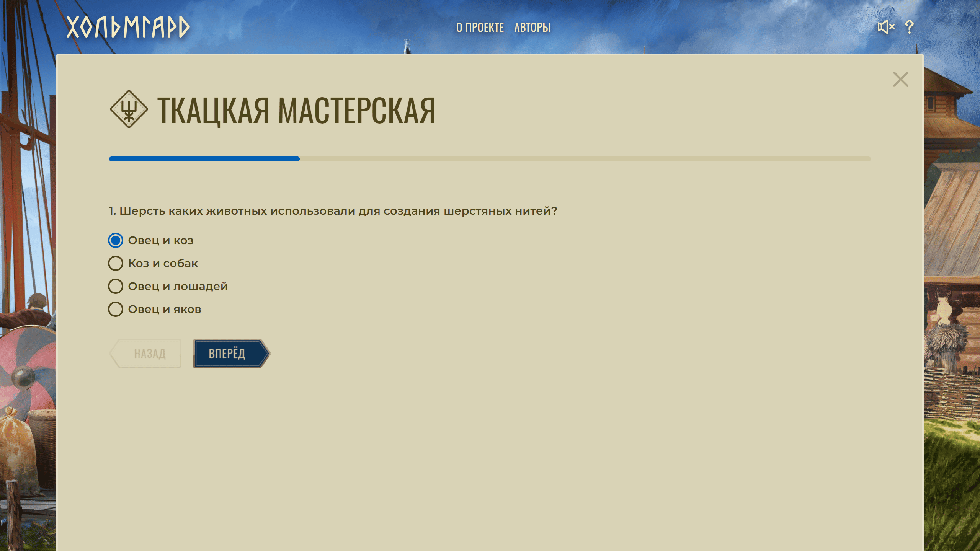Pick the Овец и яков radio option

pyautogui.click(x=115, y=309)
